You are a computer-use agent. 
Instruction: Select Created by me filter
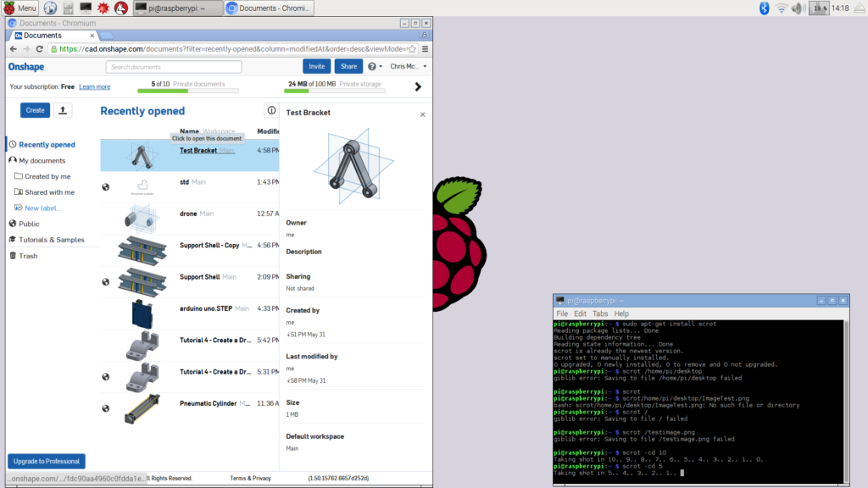click(x=47, y=176)
